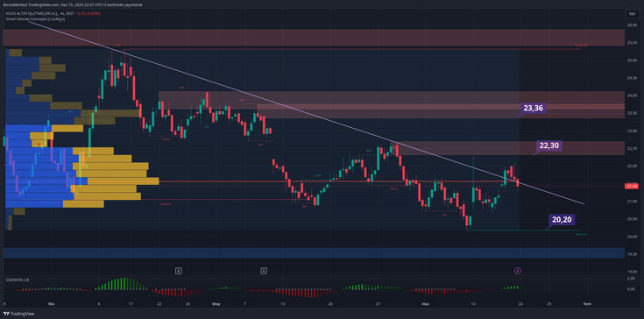Open the Smart Money Concepts [LuxAlgo] indicator legend

(x=35, y=19)
